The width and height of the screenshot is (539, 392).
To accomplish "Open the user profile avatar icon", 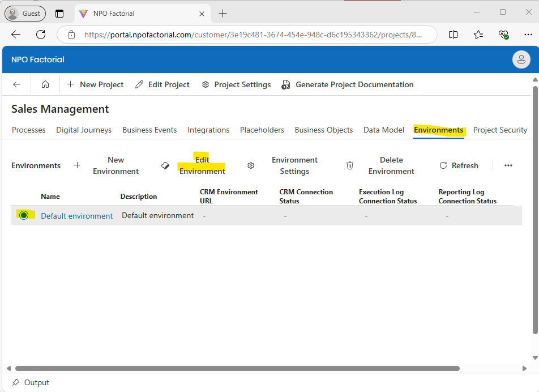I will tap(521, 59).
